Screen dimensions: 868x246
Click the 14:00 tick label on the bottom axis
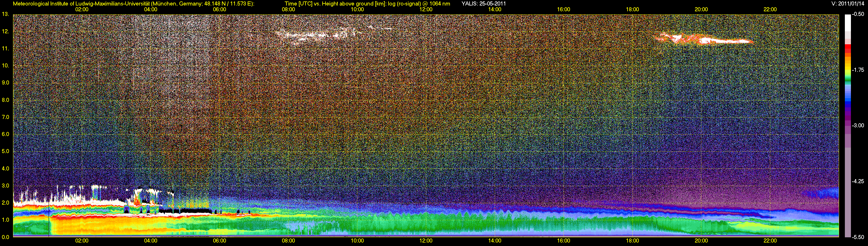[495, 241]
